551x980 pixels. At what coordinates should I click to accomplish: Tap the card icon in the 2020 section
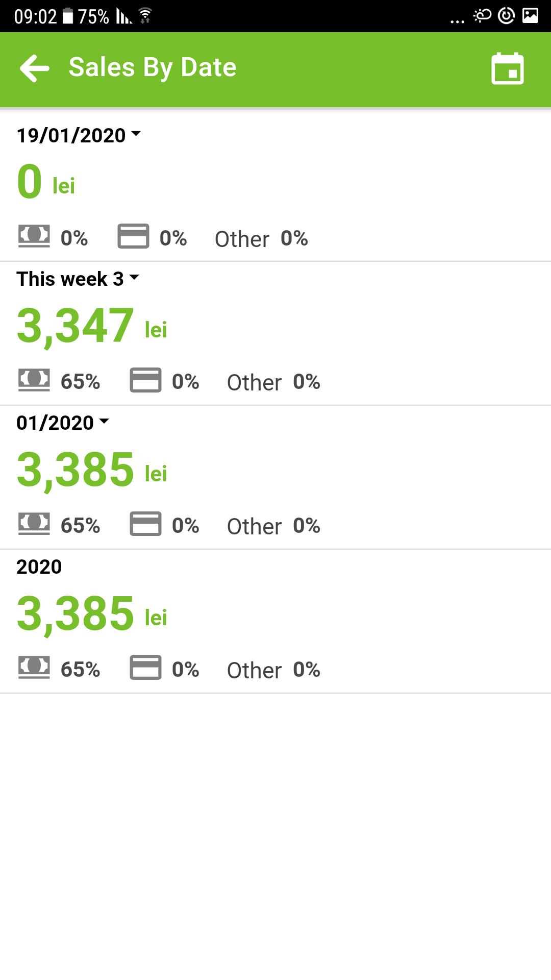click(x=145, y=668)
